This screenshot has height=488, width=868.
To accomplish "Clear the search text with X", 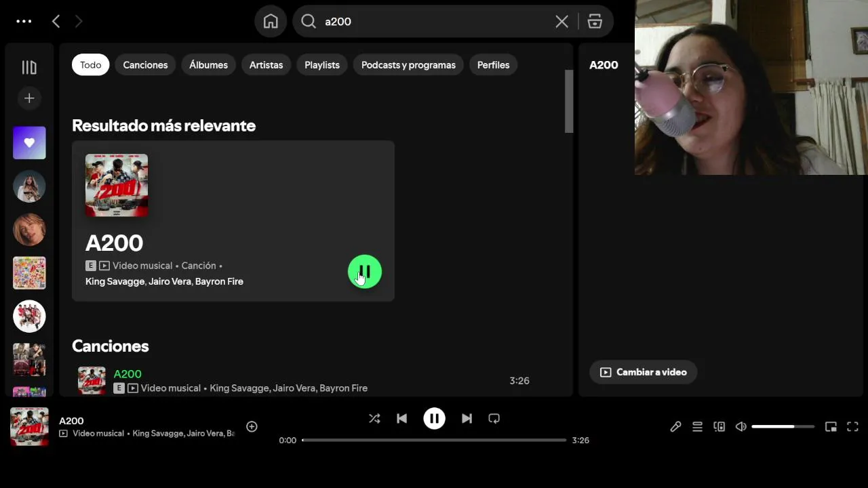I will 561,22.
